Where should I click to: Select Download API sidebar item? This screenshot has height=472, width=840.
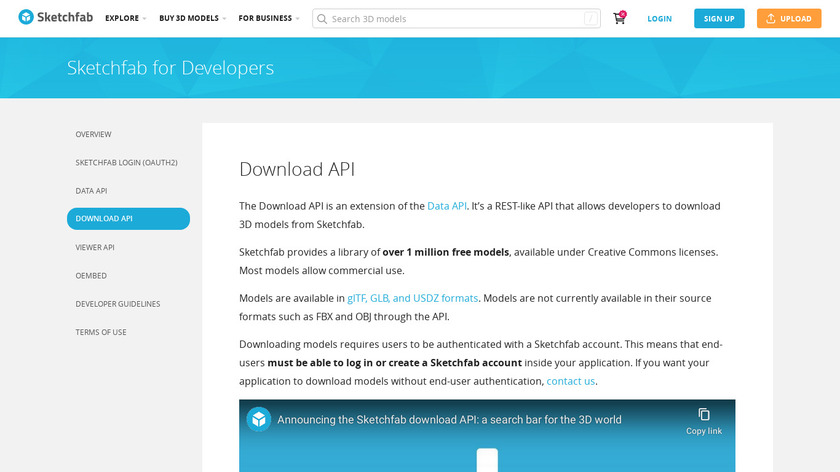128,219
